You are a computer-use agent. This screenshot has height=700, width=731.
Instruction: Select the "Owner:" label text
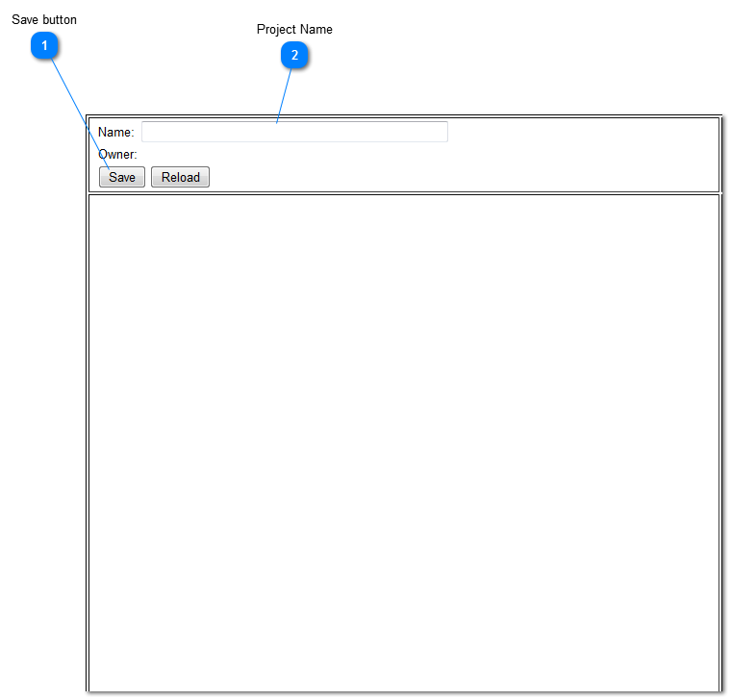(x=117, y=154)
